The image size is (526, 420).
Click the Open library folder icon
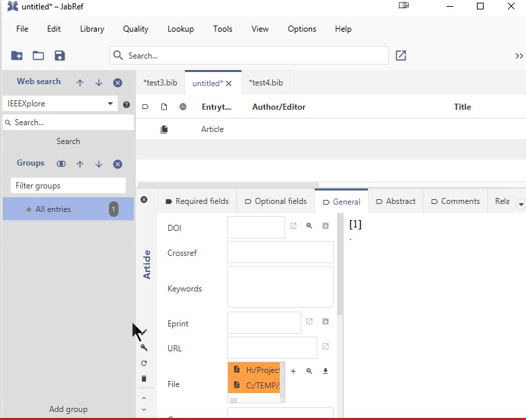38,55
